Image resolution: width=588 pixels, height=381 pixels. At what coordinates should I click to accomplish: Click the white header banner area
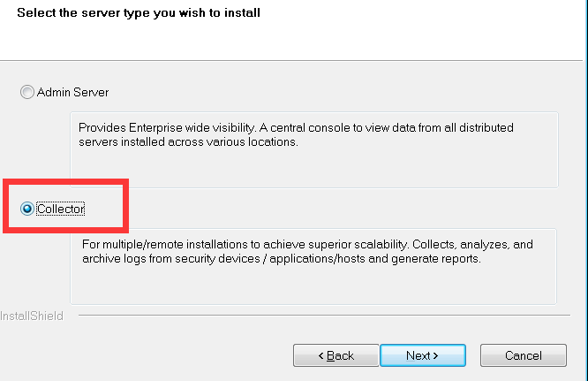[291, 30]
